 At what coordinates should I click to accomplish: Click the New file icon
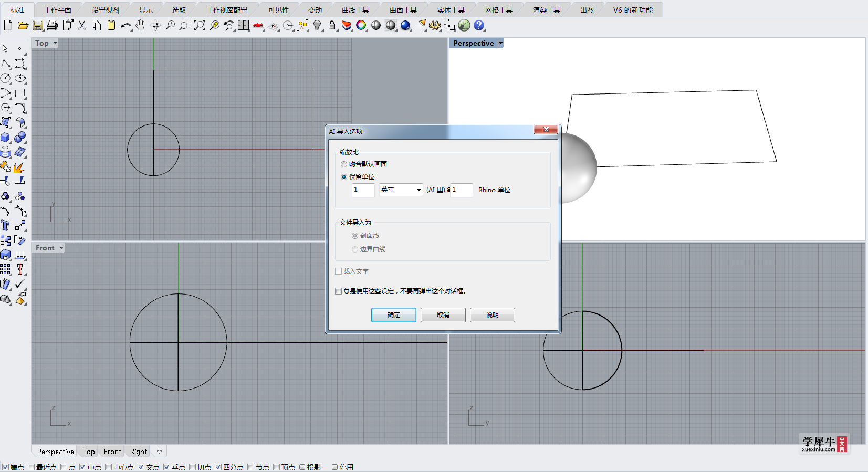(x=8, y=25)
